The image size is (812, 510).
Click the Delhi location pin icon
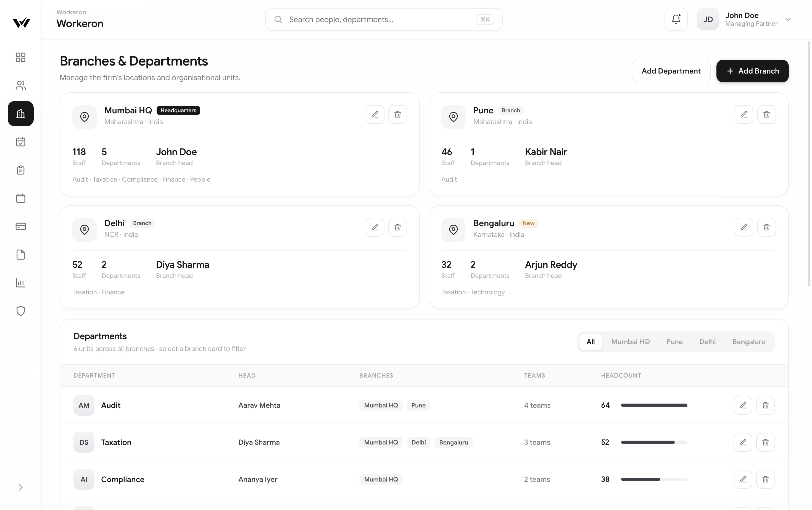click(85, 230)
